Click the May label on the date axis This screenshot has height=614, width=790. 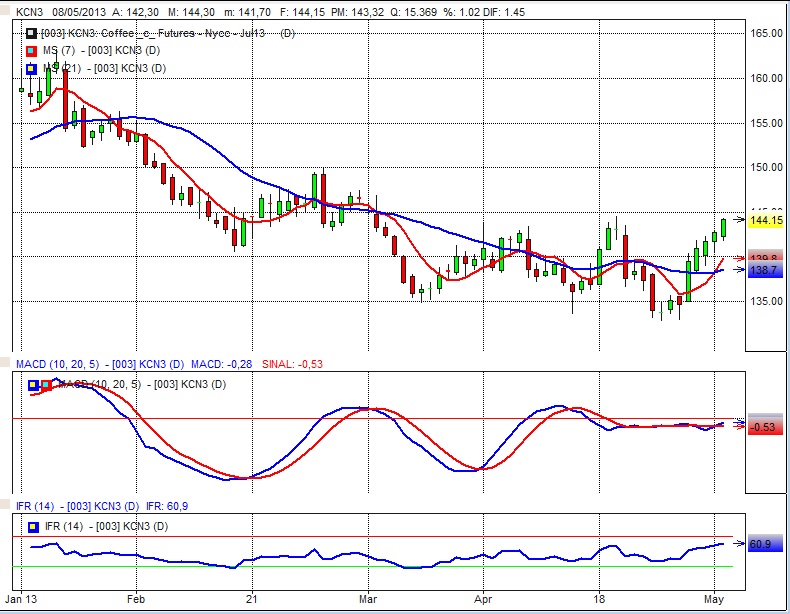coord(715,600)
